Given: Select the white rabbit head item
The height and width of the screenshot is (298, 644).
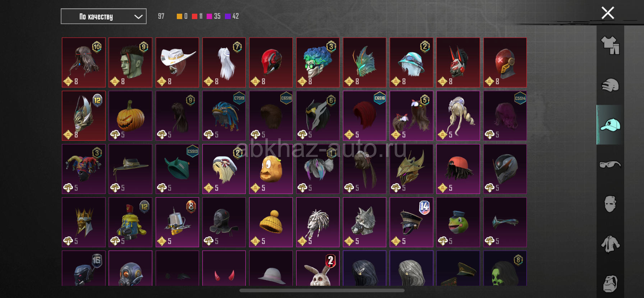Looking at the screenshot, I should tap(318, 268).
